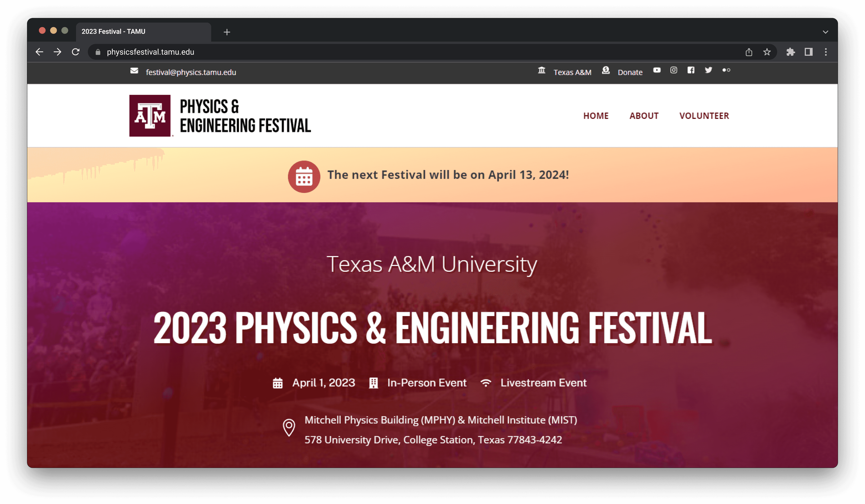Open the VOLUNTEER menu item
The width and height of the screenshot is (865, 504).
704,116
